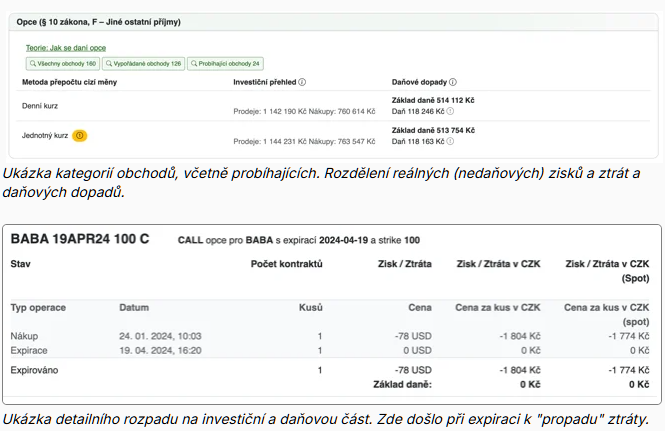The image size is (665, 431).
Task: Click date '24. 01. 2024, 10:03'
Action: (x=160, y=336)
